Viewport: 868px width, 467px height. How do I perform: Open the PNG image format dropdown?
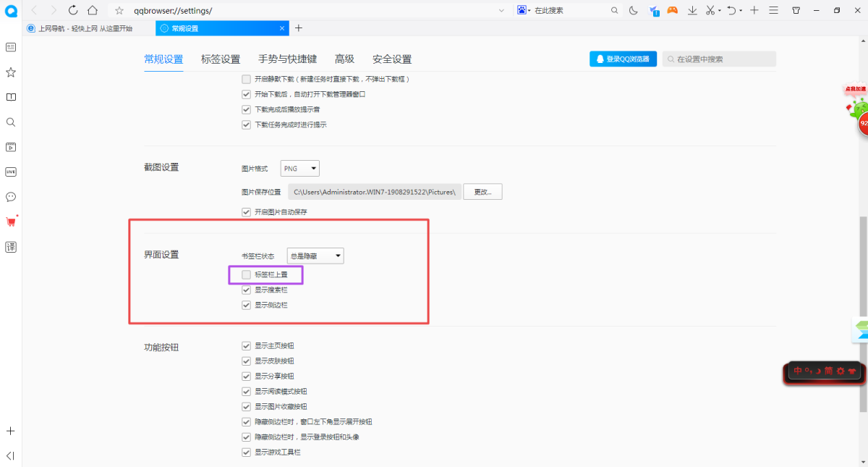point(299,168)
